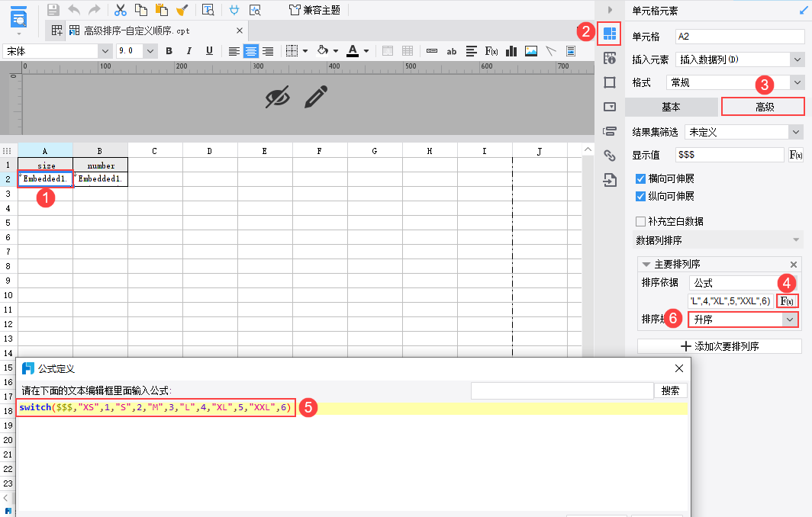Toggle 横向可伸展 checkbox
Image resolution: width=812 pixels, height=517 pixels.
coord(640,178)
